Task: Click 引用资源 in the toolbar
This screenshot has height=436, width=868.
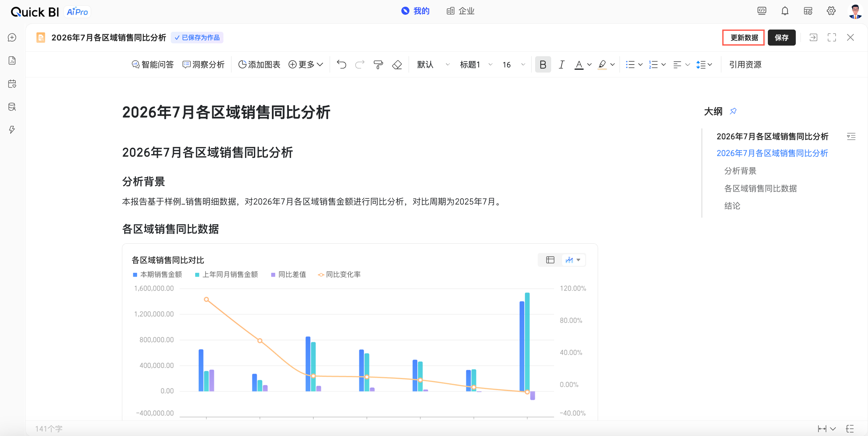Action: pyautogui.click(x=745, y=64)
